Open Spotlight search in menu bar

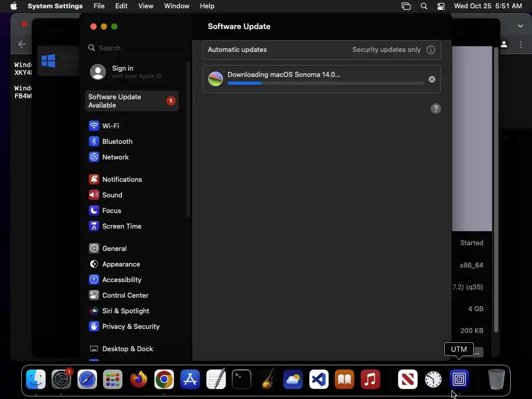(x=424, y=6)
